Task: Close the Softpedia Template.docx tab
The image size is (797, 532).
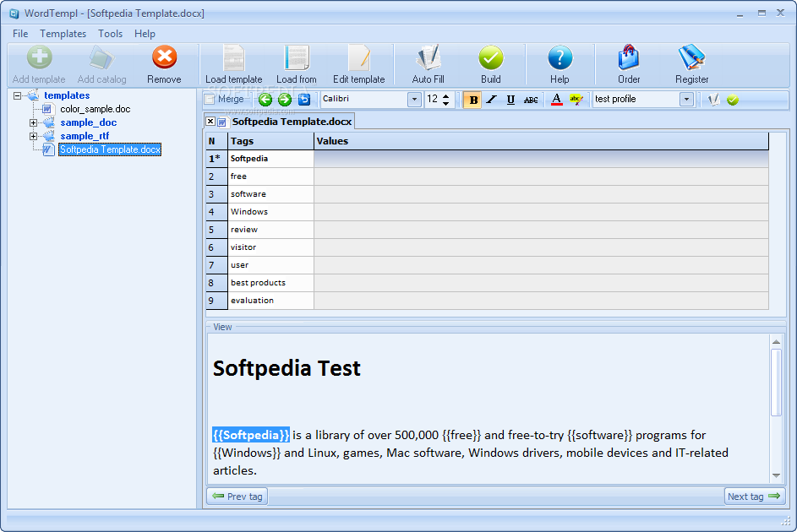Action: 210,122
